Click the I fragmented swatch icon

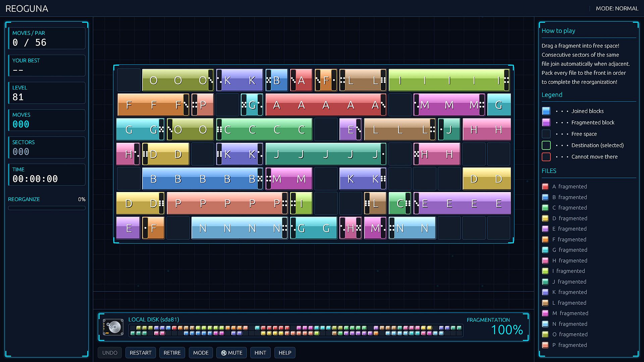[545, 271]
